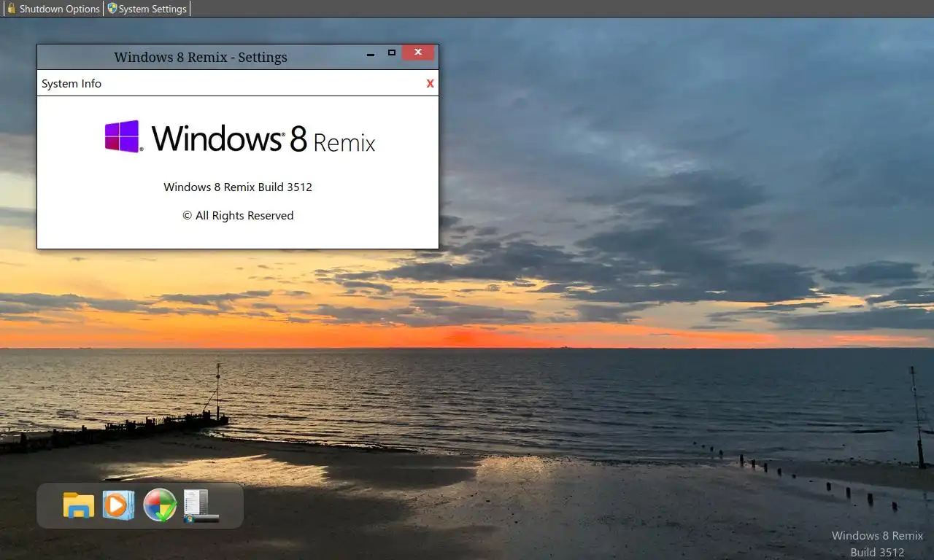
Task: Close the Windows 8 Remix Settings window
Action: coord(418,52)
